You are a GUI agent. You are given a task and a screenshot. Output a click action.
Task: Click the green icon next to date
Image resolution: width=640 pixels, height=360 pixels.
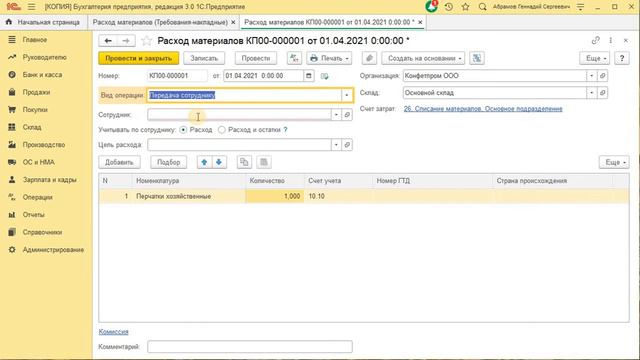tap(324, 76)
